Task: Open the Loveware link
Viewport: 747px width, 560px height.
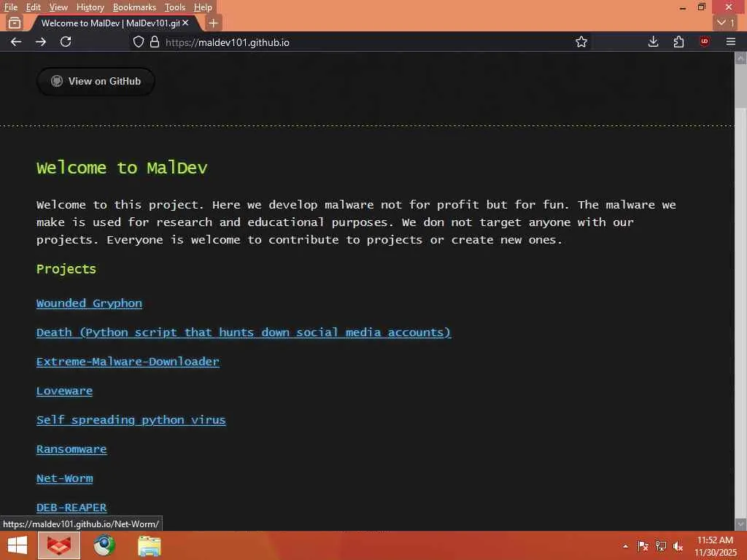Action: pos(64,391)
